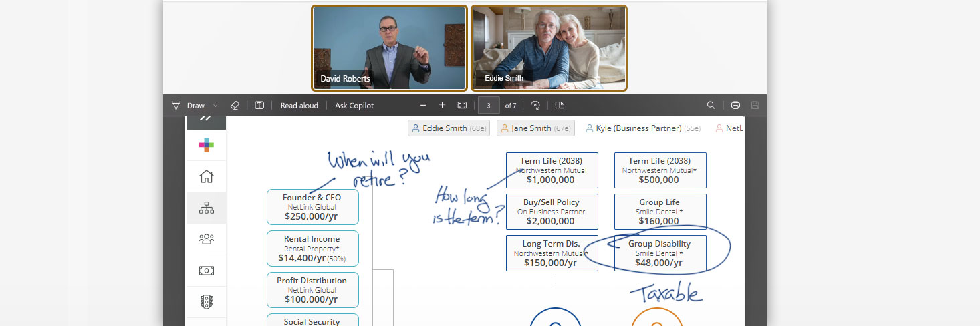The width and height of the screenshot is (980, 326).
Task: Click the $14,400/yr rental amount
Action: (x=302, y=258)
